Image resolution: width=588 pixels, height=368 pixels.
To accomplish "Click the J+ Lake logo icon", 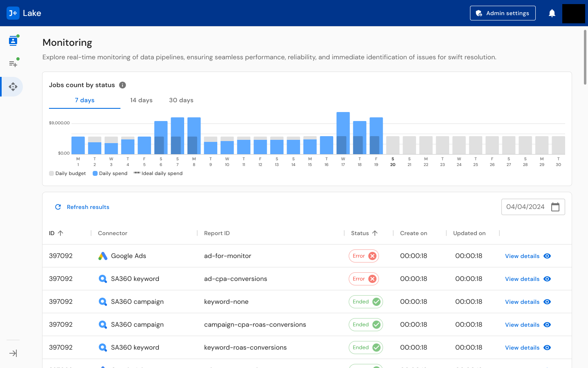I will click(x=13, y=13).
